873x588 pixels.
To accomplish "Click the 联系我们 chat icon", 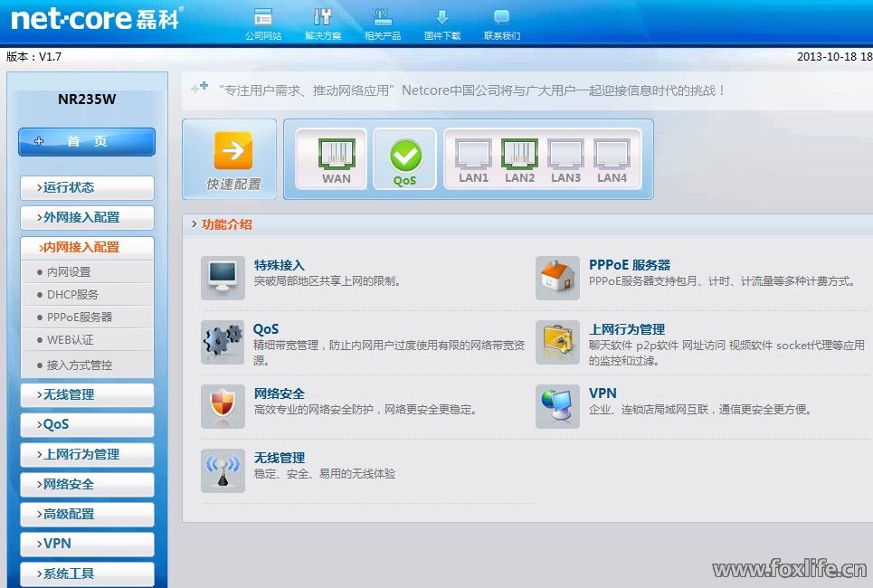I will tap(501, 17).
